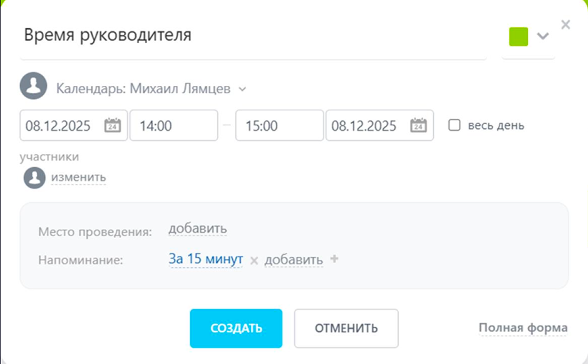Click the green event color swatch

(x=519, y=37)
